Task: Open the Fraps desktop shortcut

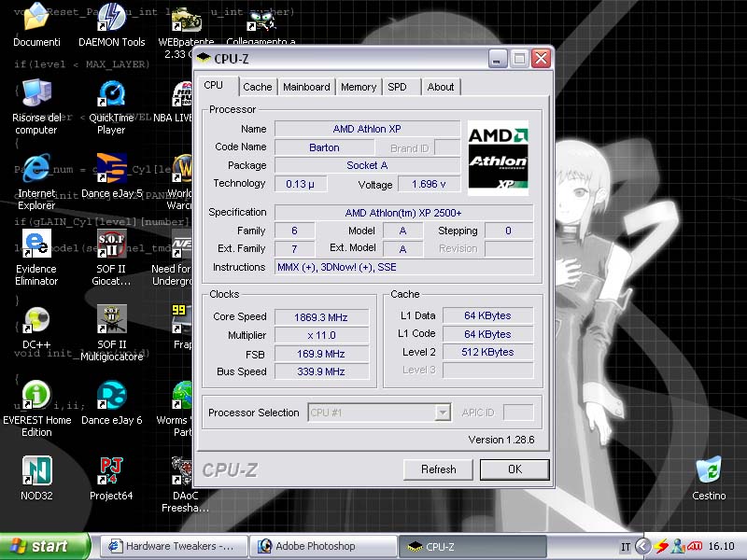Action: tap(182, 318)
